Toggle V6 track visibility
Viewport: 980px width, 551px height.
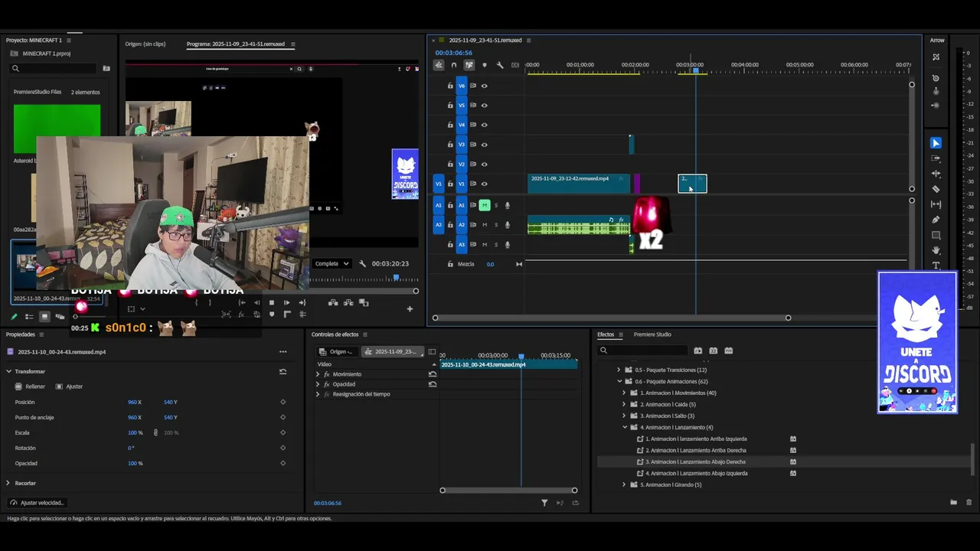tap(484, 86)
